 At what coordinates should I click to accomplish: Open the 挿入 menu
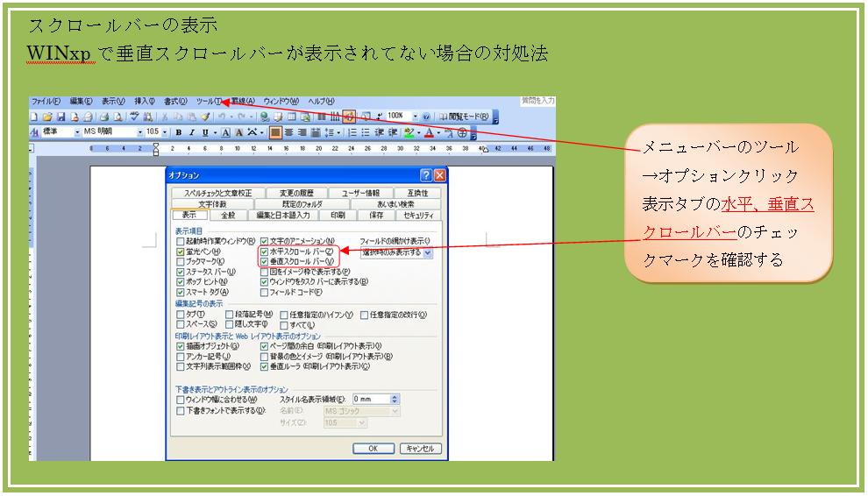[x=145, y=102]
